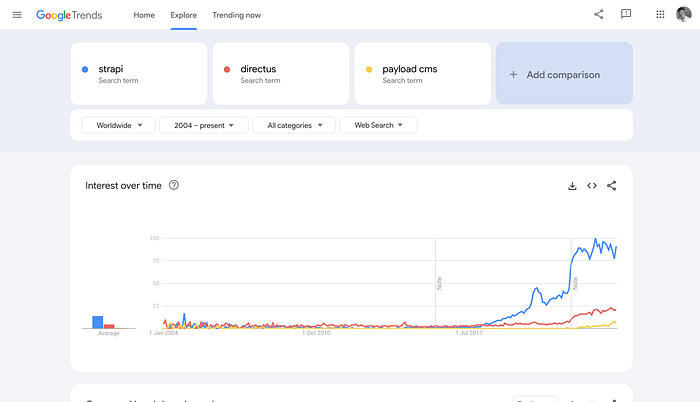Image resolution: width=700 pixels, height=402 pixels.
Task: Share the Interest over time chart
Action: click(612, 185)
